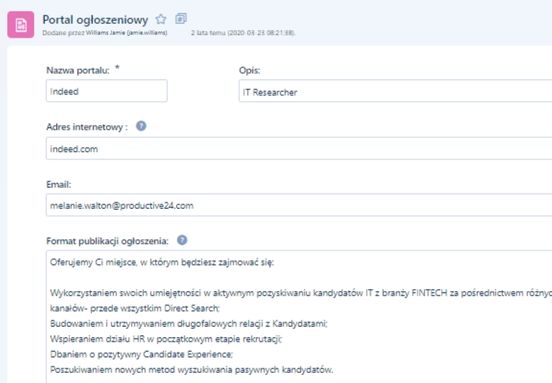Viewport: 552px width, 383px height.
Task: Click the line 'kanałów- przede wszystkim Direct Search;'
Action: coord(135,308)
